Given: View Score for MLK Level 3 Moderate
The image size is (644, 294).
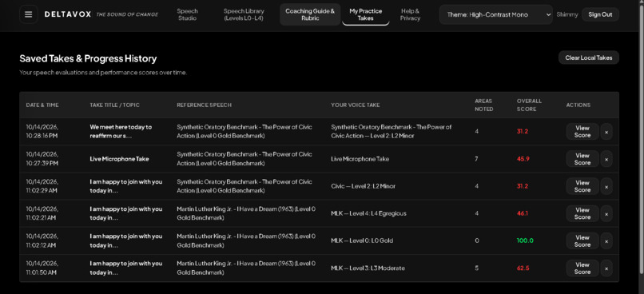Looking at the screenshot, I should pos(582,268).
